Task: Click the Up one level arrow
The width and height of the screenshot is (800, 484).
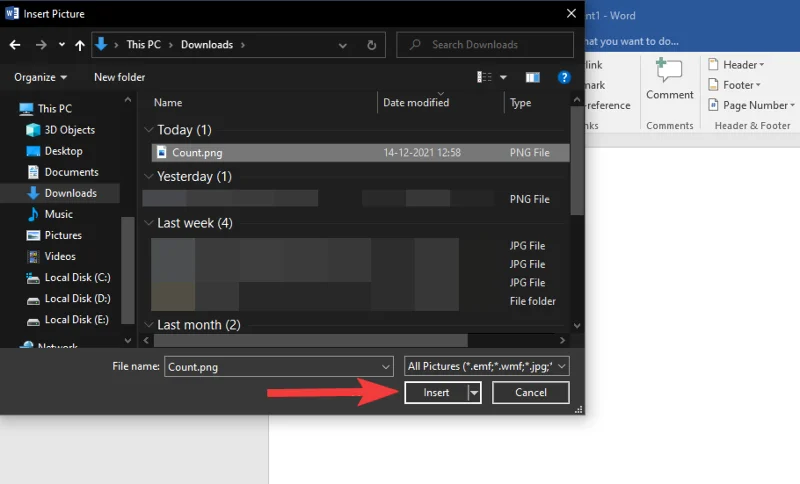Action: pos(79,45)
